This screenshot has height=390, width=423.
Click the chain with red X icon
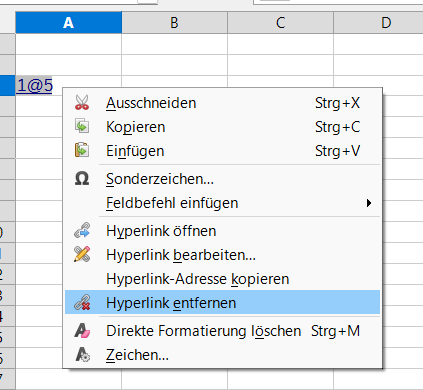(x=82, y=302)
